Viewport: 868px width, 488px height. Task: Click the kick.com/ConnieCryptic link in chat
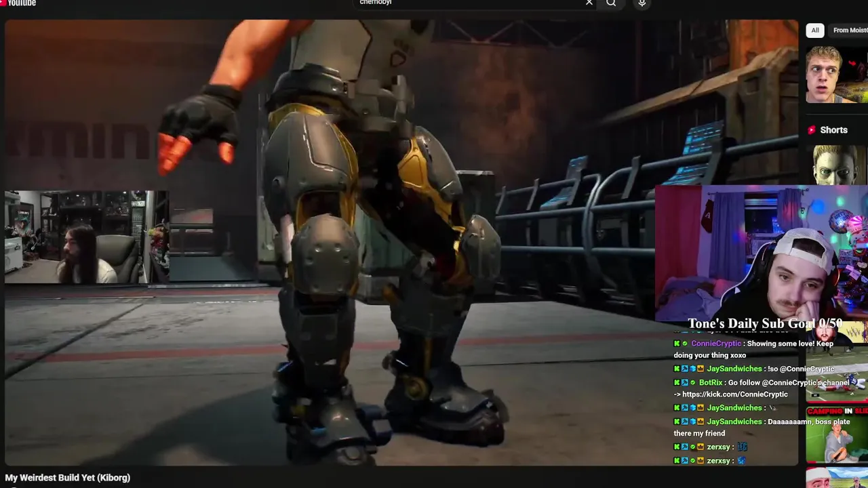pyautogui.click(x=735, y=394)
